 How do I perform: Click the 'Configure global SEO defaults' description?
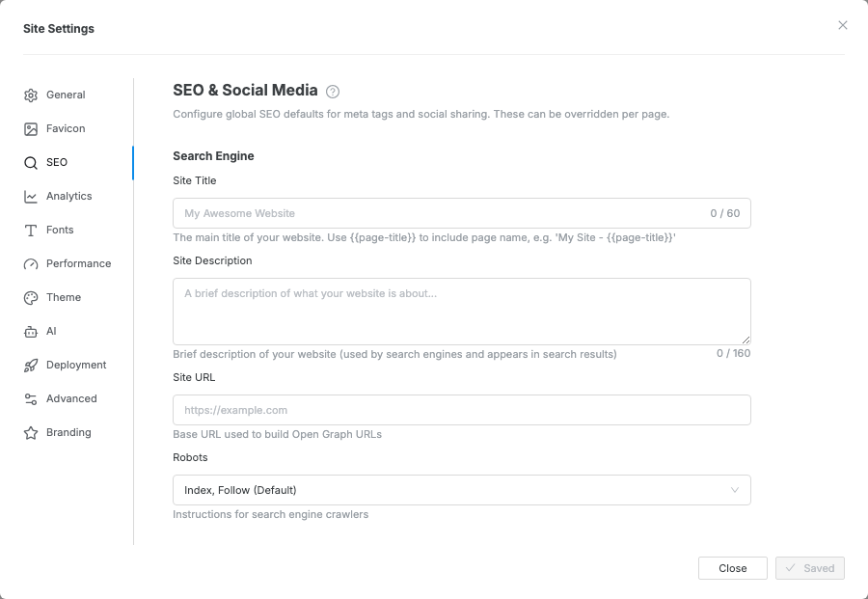(420, 114)
